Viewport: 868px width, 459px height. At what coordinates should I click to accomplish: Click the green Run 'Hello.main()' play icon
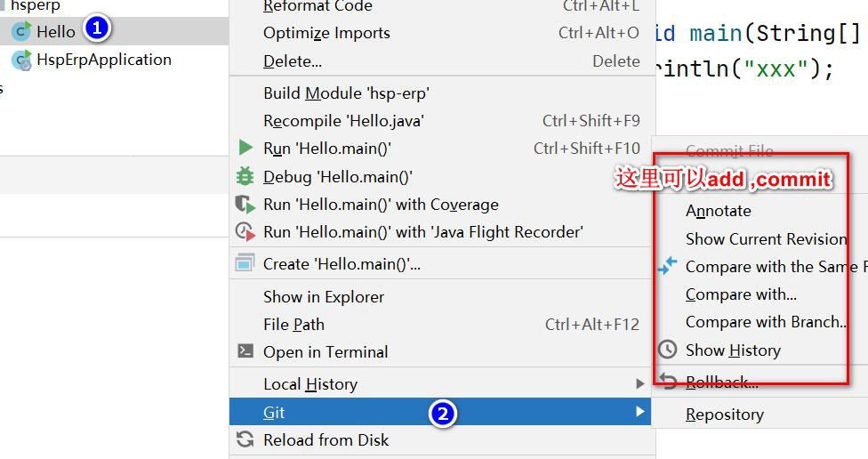tap(245, 149)
